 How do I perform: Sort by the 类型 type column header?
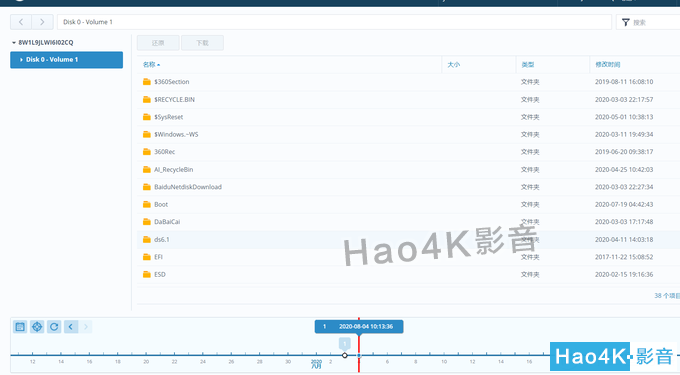coord(528,65)
